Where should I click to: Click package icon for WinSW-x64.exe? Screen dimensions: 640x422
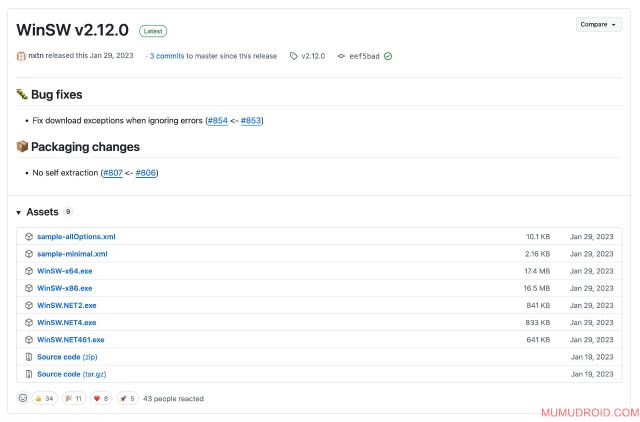[x=29, y=271]
